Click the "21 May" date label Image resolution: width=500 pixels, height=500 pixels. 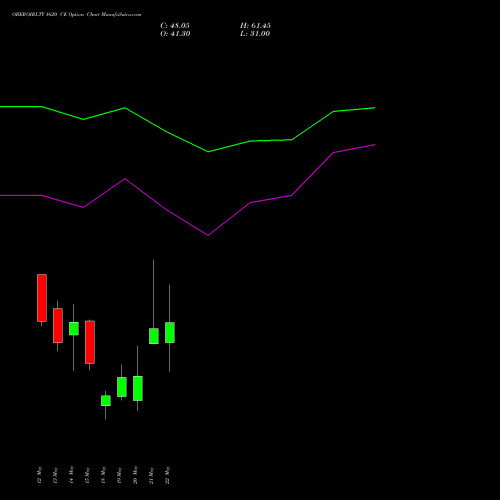coord(151,475)
